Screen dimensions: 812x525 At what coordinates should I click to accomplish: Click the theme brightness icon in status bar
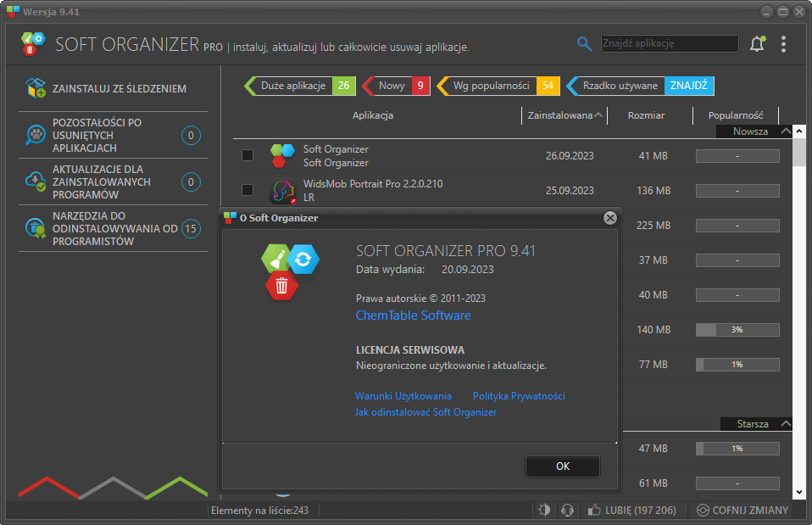(544, 511)
